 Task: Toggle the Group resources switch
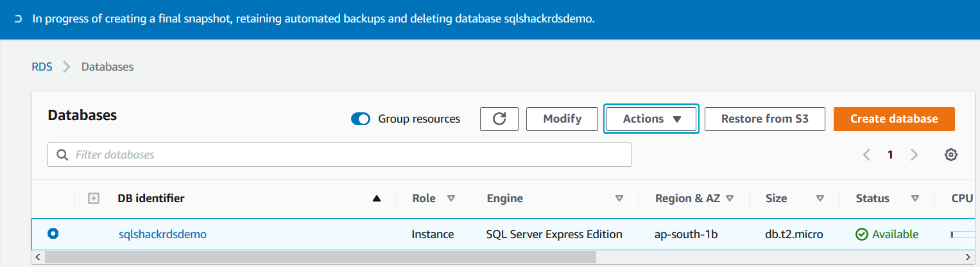361,119
